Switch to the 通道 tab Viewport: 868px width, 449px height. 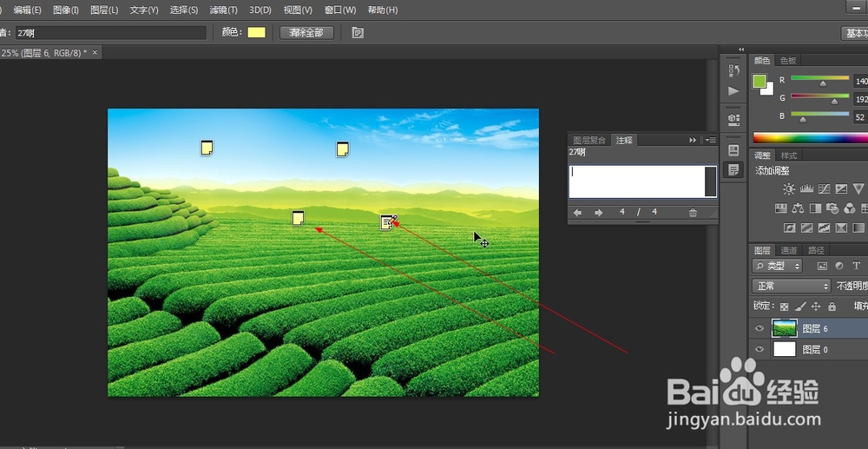coord(788,250)
